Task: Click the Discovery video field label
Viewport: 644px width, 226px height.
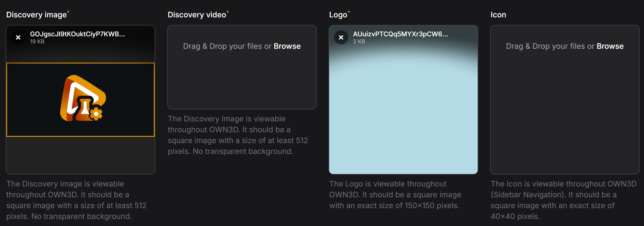Action: [x=197, y=15]
